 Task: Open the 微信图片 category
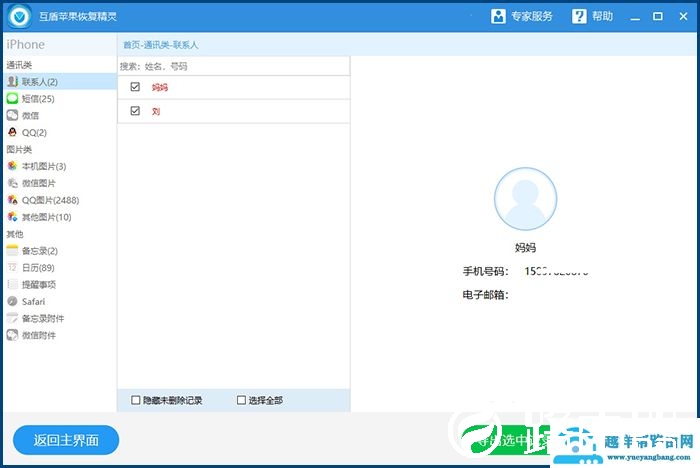tap(39, 184)
